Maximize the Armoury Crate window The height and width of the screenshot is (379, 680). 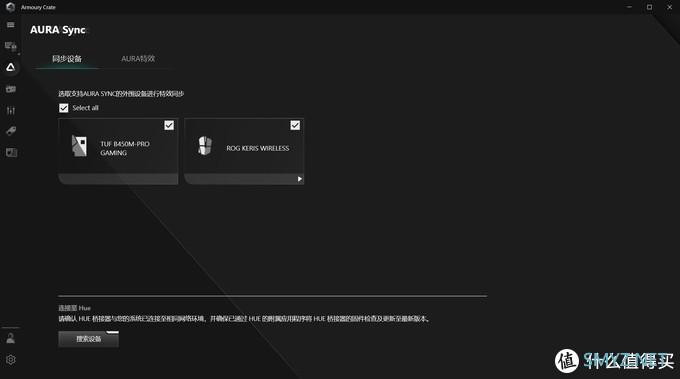pos(649,7)
